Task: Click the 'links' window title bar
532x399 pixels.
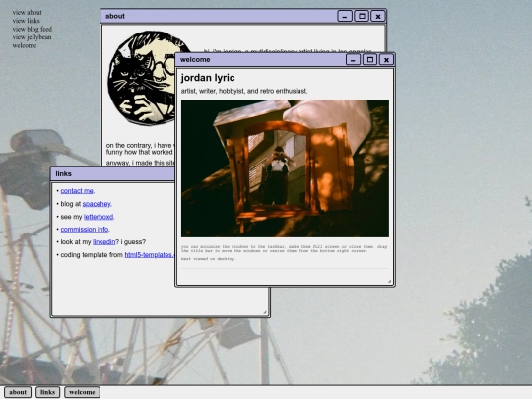Action: [112, 174]
